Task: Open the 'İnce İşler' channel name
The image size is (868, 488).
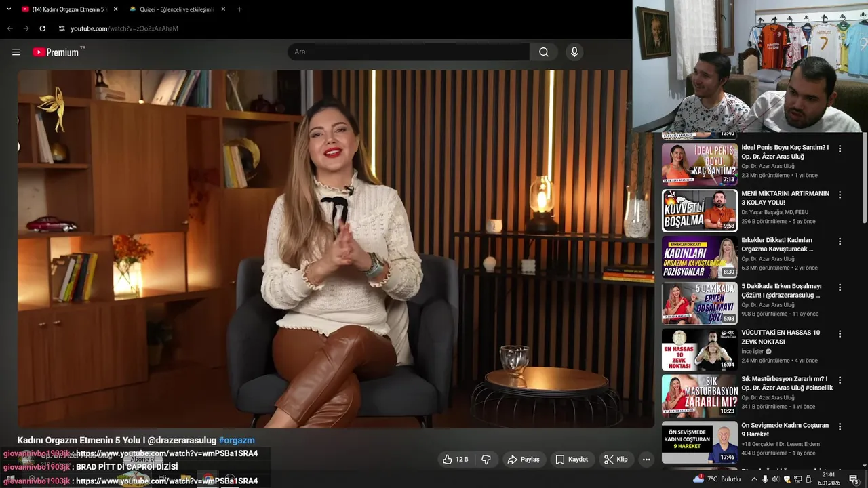Action: point(753,351)
